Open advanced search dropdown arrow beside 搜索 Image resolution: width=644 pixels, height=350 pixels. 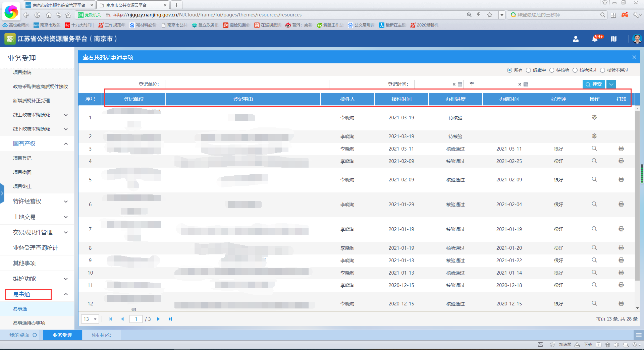[x=611, y=84]
